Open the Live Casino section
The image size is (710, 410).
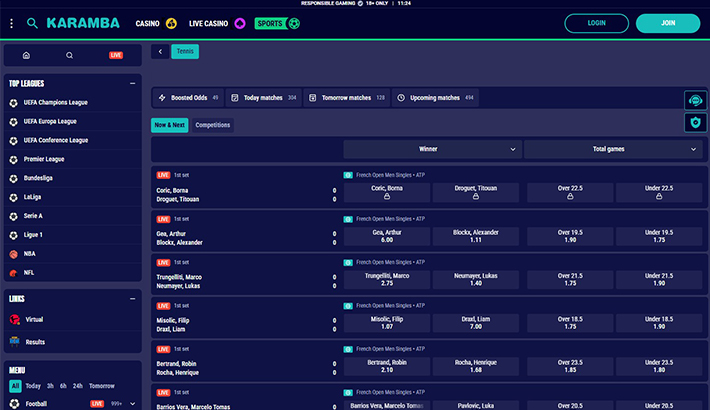click(x=217, y=24)
